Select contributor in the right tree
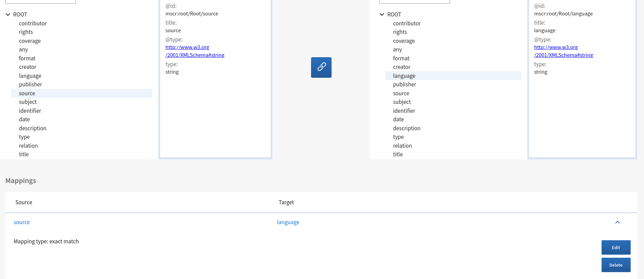644x279 pixels. (x=407, y=23)
